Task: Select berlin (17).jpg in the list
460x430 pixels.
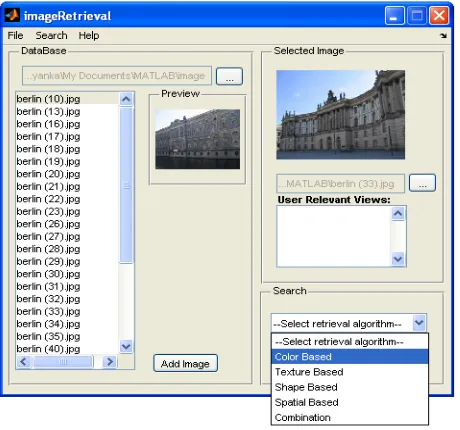Action: (67, 136)
